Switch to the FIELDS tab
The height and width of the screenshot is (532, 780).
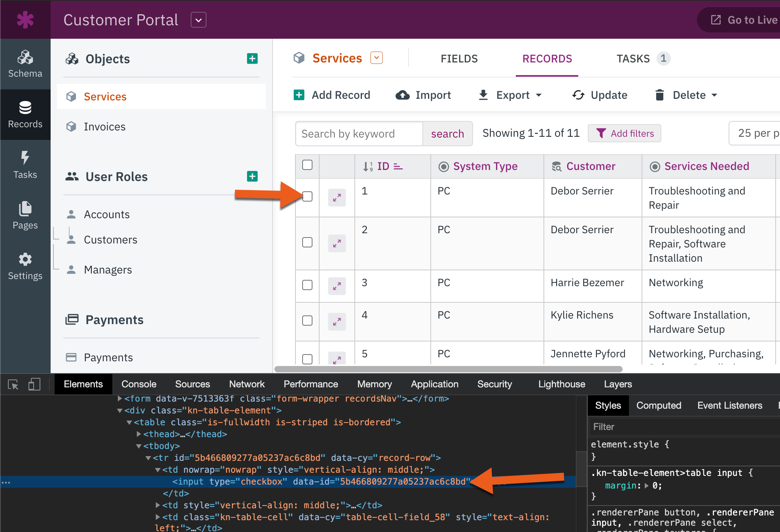pyautogui.click(x=459, y=59)
